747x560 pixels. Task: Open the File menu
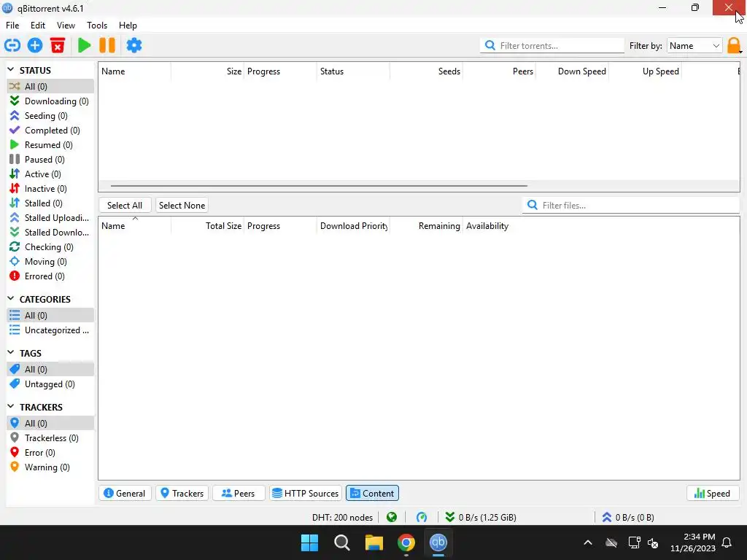point(12,26)
